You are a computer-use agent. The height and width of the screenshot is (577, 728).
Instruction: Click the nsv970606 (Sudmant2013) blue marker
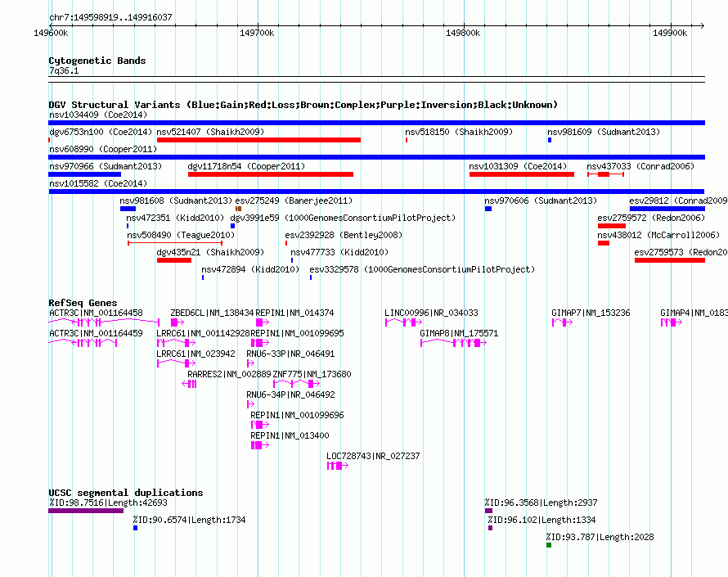pyautogui.click(x=488, y=209)
